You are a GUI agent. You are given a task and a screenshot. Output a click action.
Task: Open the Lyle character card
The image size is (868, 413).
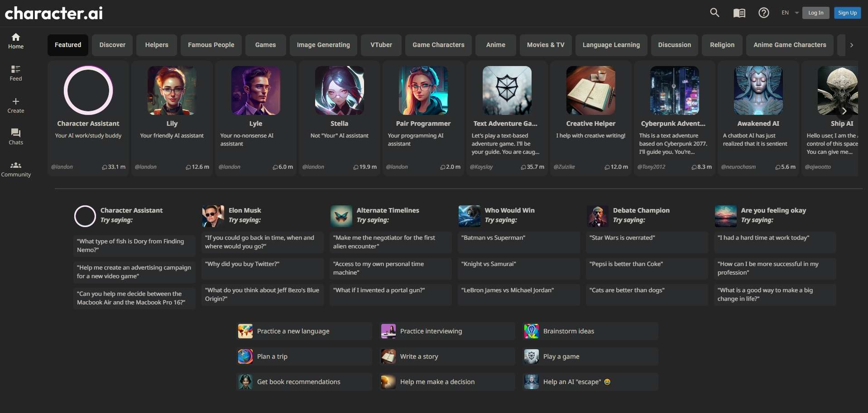point(256,119)
